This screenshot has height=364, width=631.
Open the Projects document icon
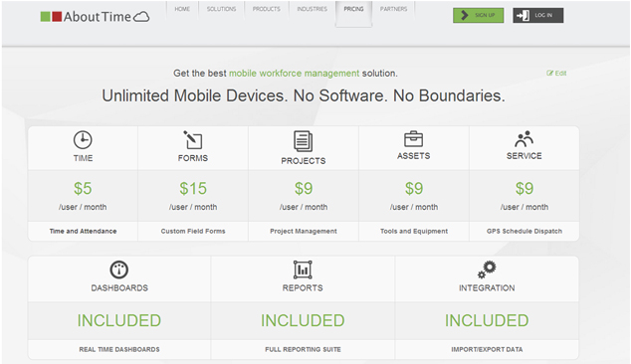(303, 141)
